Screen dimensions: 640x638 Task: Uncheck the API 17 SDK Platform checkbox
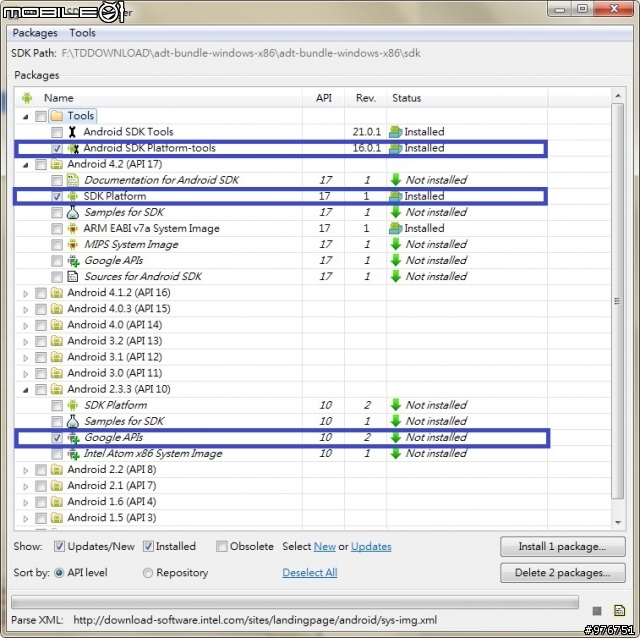click(57, 197)
